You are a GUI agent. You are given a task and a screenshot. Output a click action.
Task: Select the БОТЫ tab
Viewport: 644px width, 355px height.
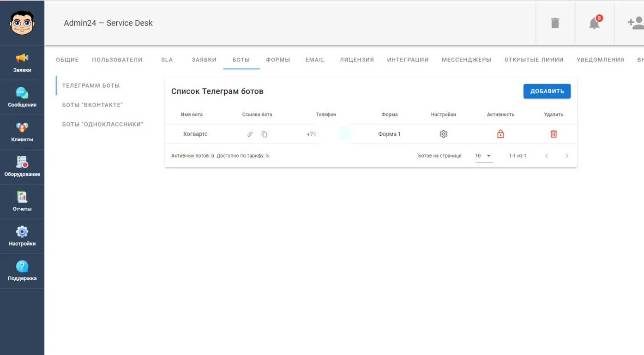pyautogui.click(x=241, y=60)
